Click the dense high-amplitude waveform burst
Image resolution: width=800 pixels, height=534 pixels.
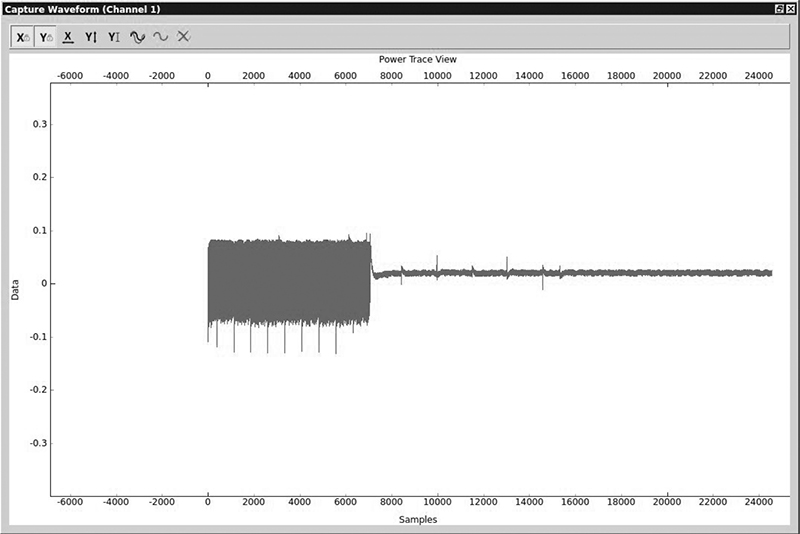288,280
